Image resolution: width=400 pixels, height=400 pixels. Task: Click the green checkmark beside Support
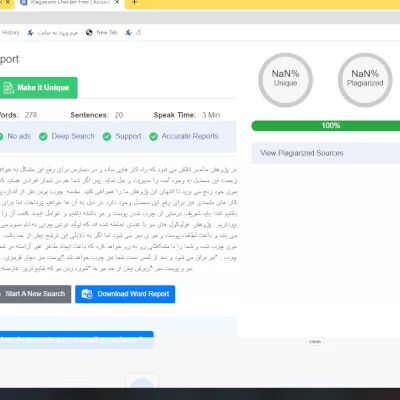tap(107, 136)
